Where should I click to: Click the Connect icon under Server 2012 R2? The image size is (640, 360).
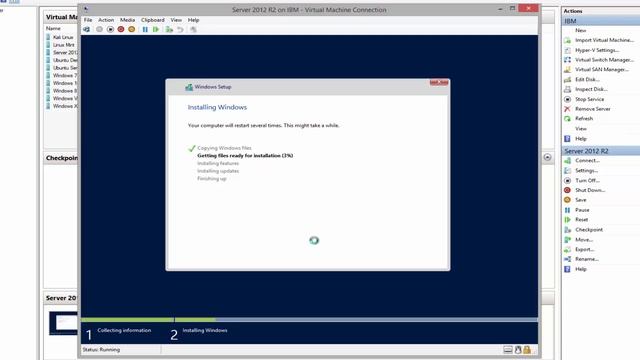pyautogui.click(x=567, y=161)
